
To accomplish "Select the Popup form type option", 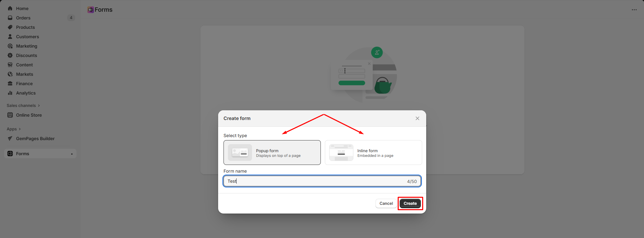I will [272, 153].
